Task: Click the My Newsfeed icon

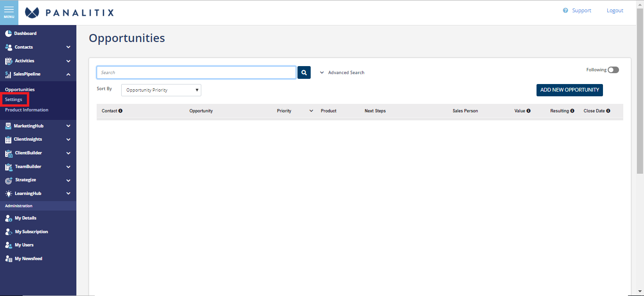Action: coord(8,259)
